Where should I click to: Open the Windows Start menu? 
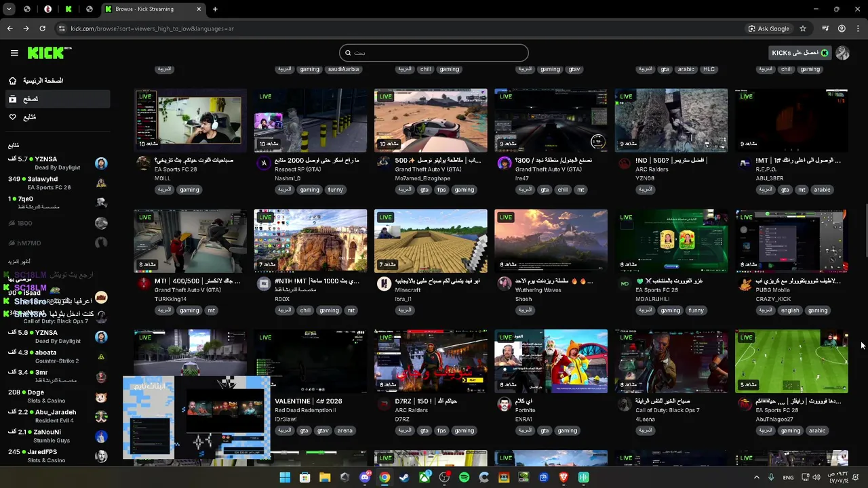285,477
